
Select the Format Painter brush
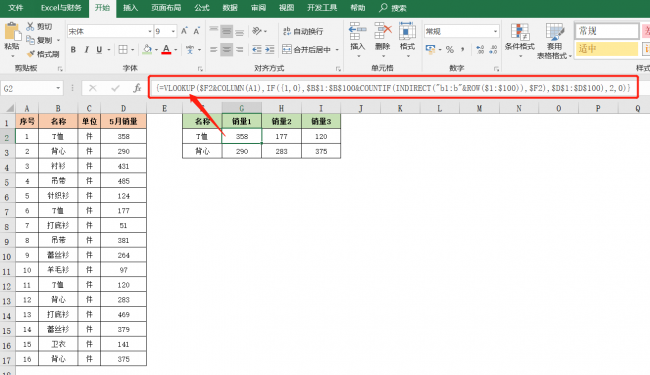[x=31, y=54]
